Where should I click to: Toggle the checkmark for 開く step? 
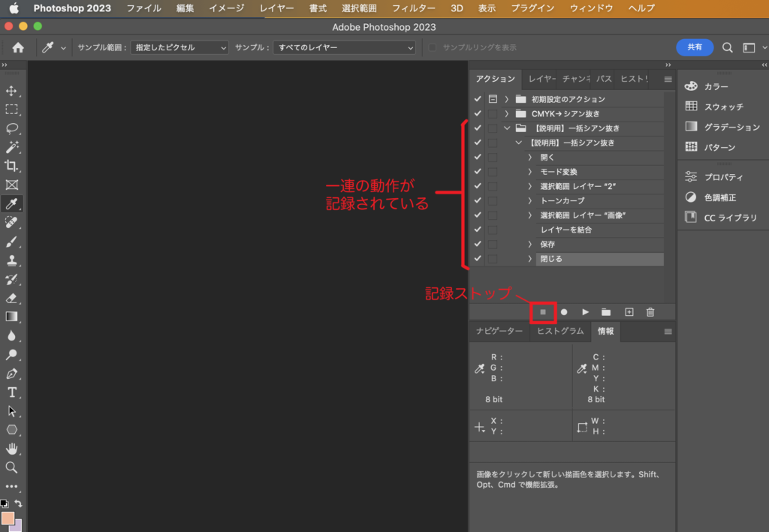pyautogui.click(x=478, y=158)
